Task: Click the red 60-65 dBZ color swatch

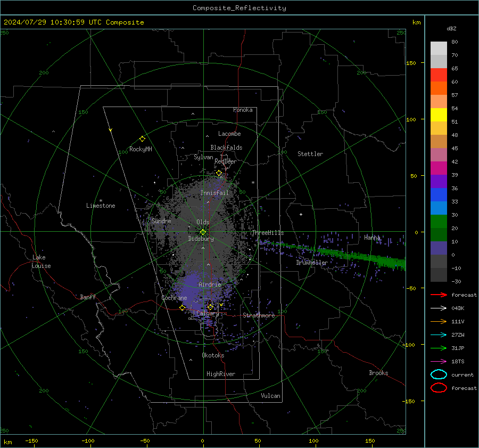Action: pos(439,75)
